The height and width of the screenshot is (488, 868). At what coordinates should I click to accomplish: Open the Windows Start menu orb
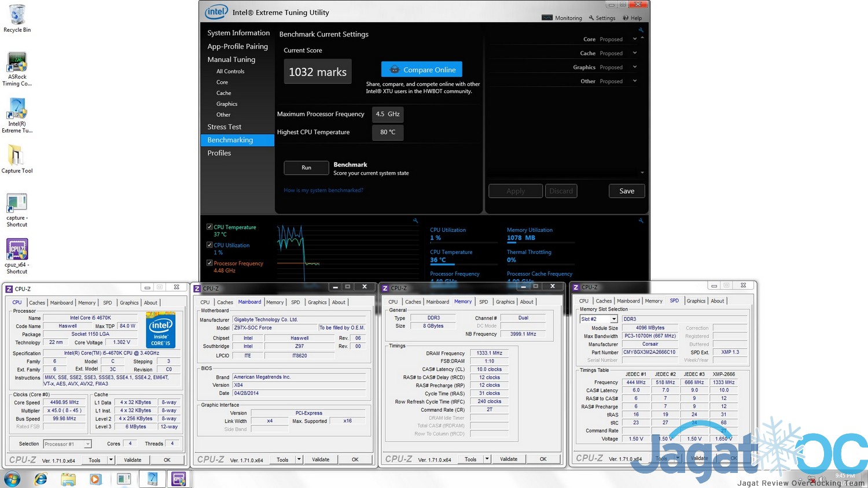12,479
